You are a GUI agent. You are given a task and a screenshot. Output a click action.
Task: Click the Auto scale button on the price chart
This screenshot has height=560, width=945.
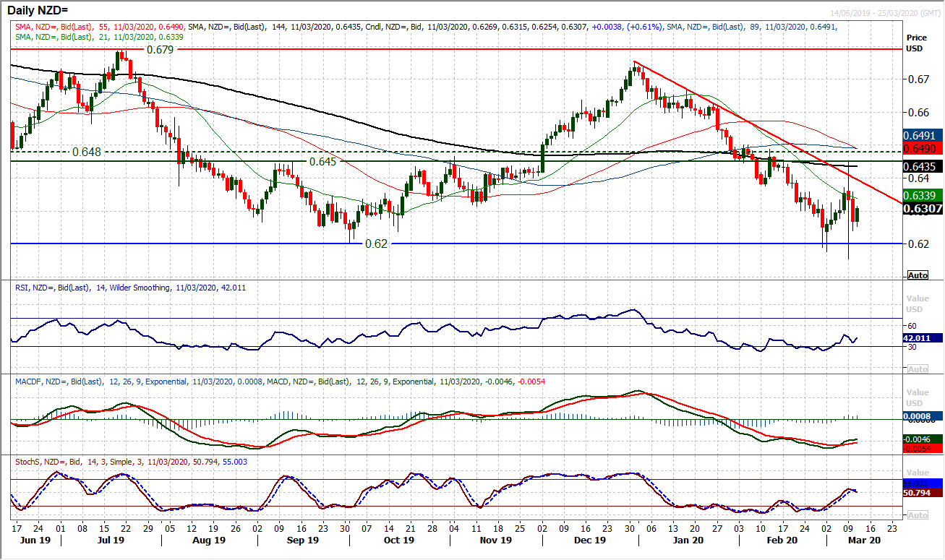tap(918, 275)
